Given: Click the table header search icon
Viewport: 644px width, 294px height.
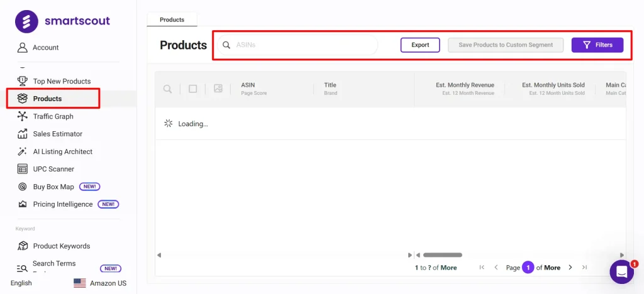Looking at the screenshot, I should [167, 89].
